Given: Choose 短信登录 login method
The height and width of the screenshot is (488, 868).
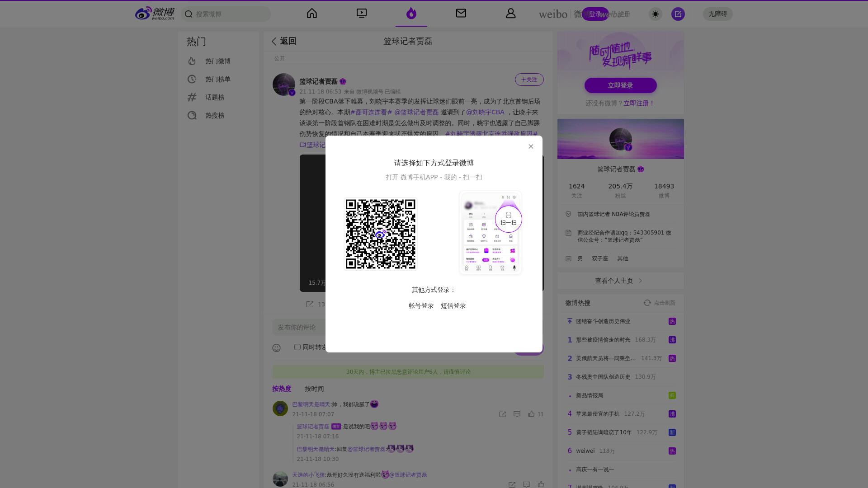Looking at the screenshot, I should point(453,306).
